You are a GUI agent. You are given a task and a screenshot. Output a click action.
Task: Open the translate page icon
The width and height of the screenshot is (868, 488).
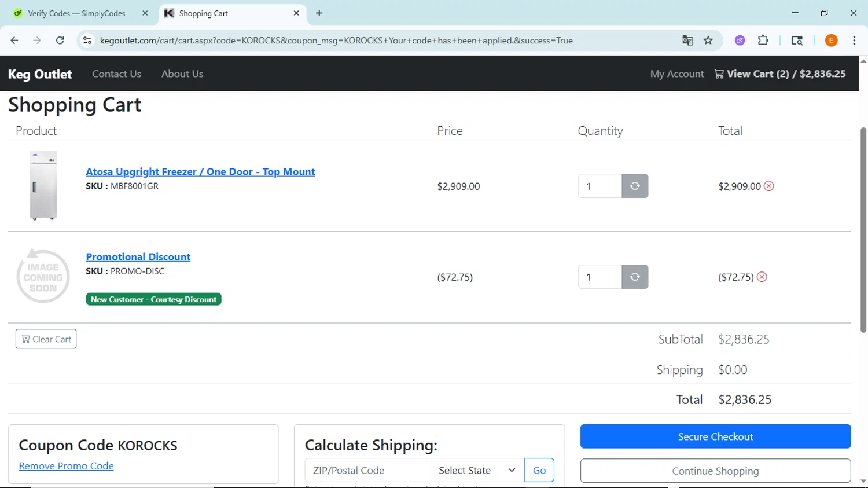[x=687, y=41]
